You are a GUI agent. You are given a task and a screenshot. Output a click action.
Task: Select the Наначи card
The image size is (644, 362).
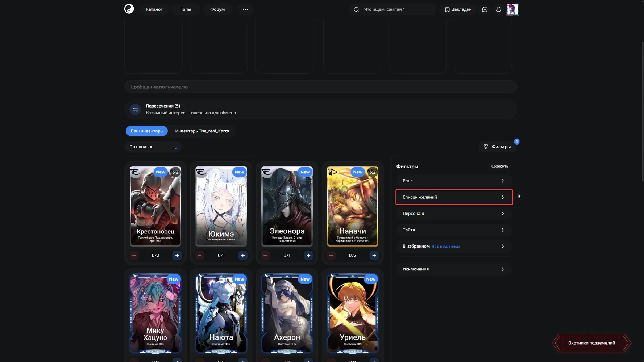tap(353, 206)
